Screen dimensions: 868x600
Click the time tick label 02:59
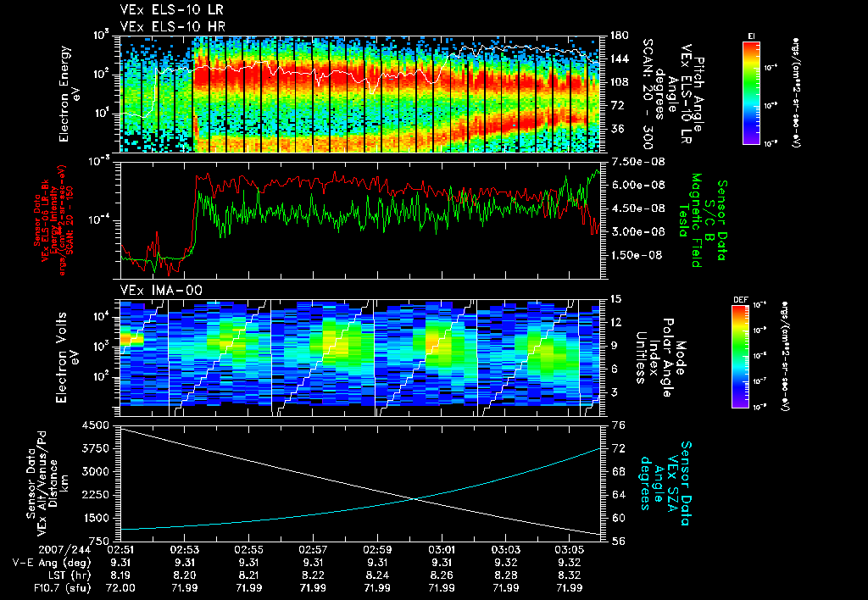(x=377, y=550)
